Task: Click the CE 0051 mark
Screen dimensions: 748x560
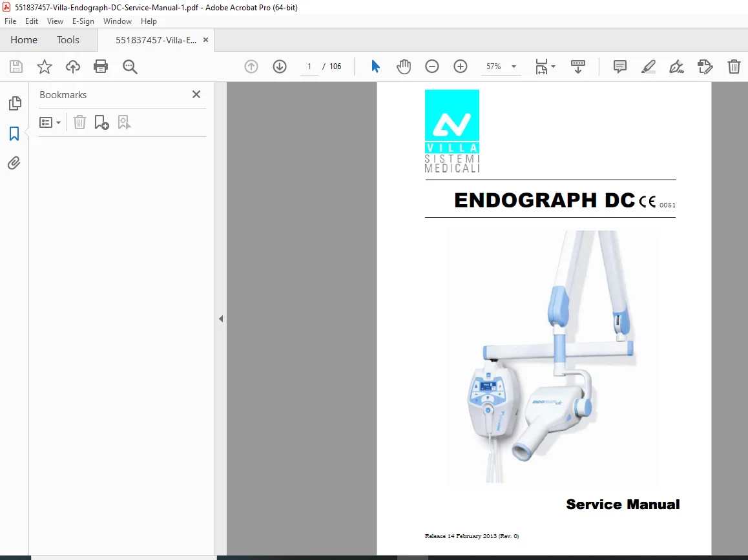Action: coord(658,202)
